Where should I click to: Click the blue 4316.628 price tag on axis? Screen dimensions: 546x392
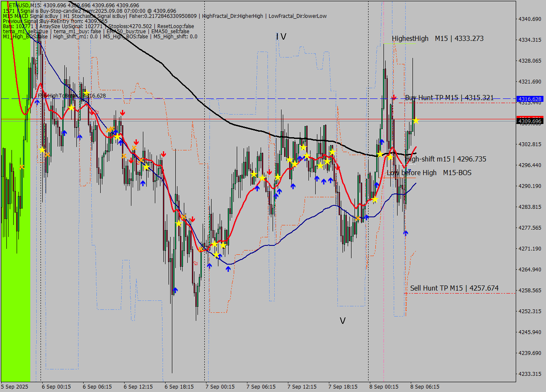tap(529, 99)
